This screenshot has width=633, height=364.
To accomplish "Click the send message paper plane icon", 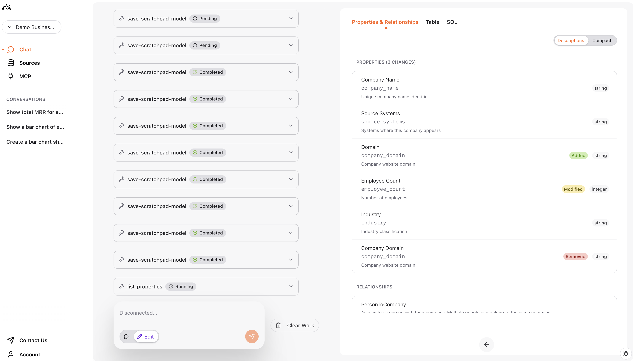I will tap(252, 336).
